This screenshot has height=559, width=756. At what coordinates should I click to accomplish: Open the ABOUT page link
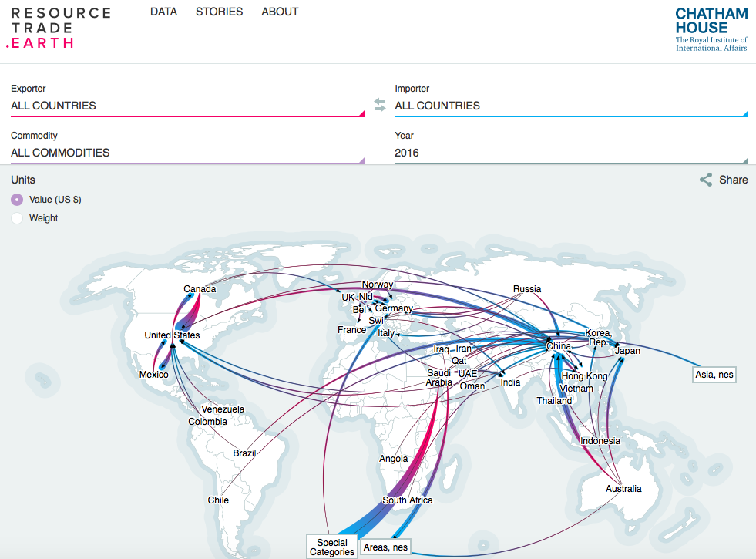(x=280, y=12)
